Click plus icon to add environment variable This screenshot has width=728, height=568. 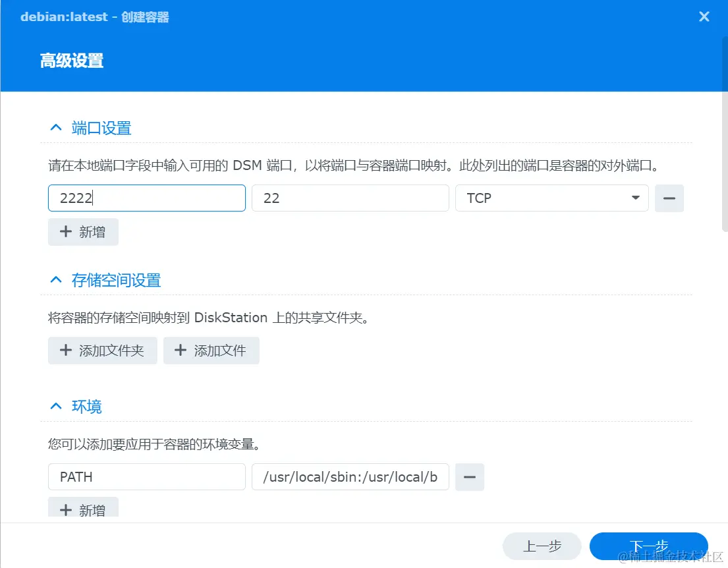(x=65, y=509)
